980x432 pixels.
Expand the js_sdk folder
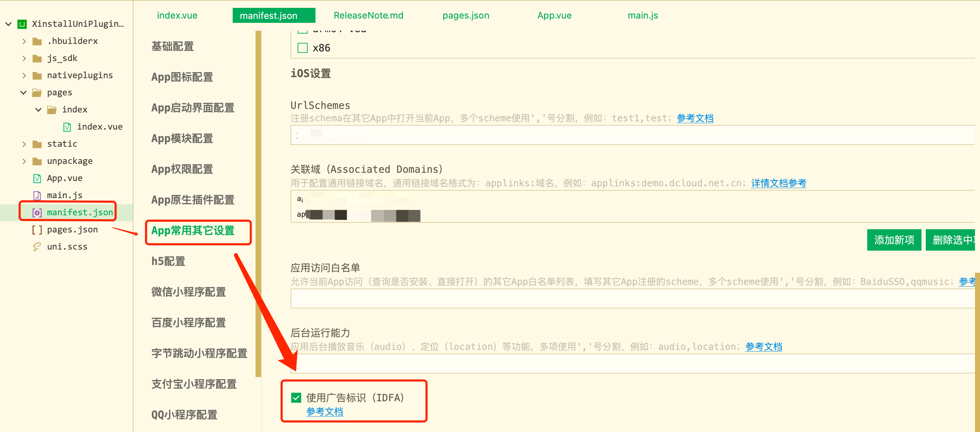click(x=24, y=58)
